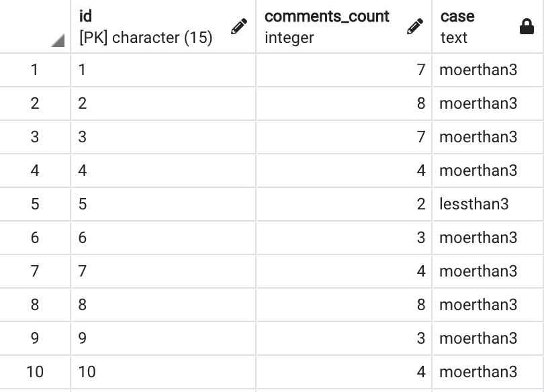
Task: Click the pencil icon in comments_count column
Action: [415, 26]
